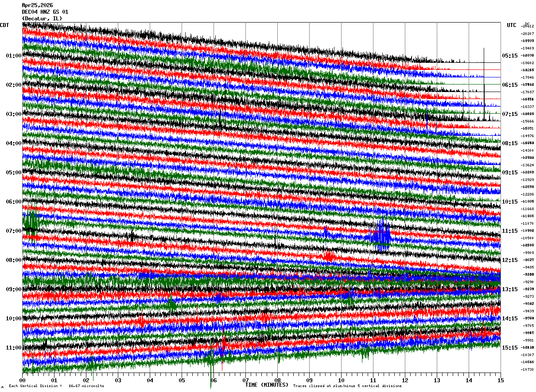Click the UTC time zone header
536x392 pixels.
coord(512,25)
